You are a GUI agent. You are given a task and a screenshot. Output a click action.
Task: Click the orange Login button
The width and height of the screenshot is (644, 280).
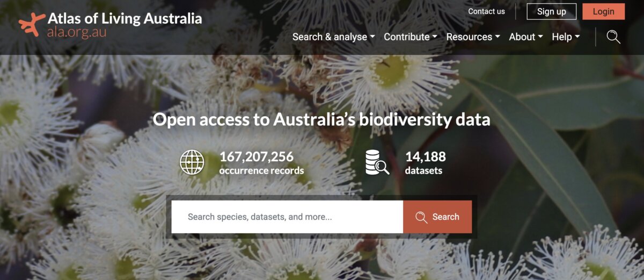603,11
